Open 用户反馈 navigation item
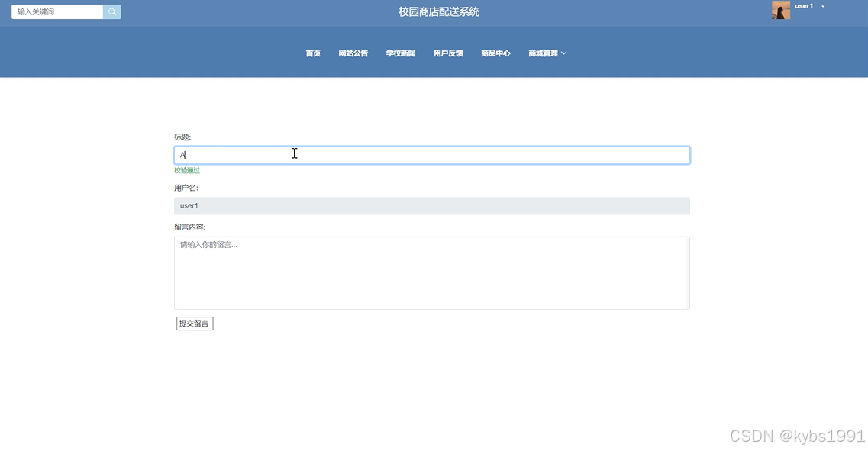The height and width of the screenshot is (451, 868). (448, 53)
